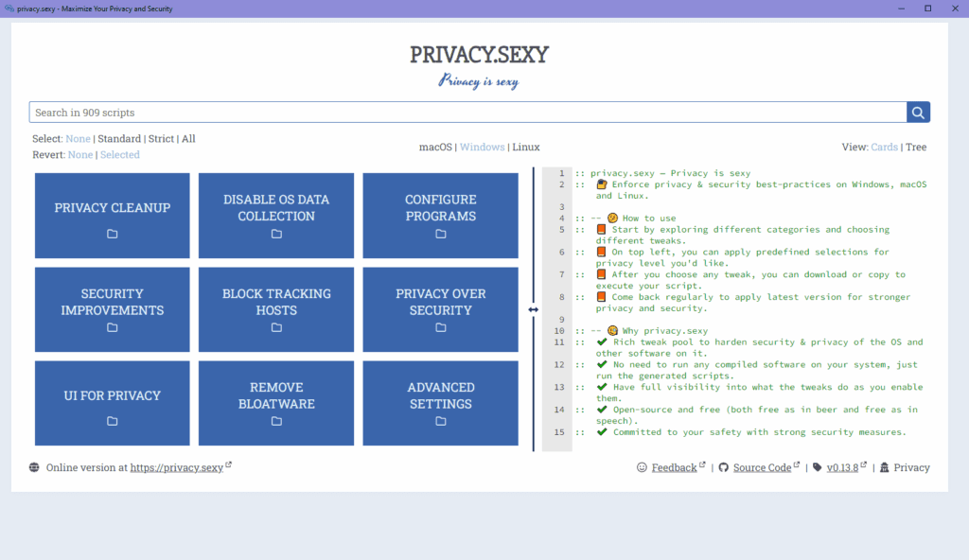This screenshot has width=969, height=560.
Task: Open the https://privacy.sexy online link
Action: 177,467
